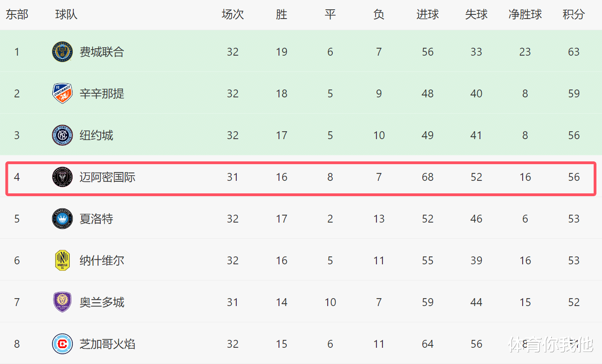Click the Nashville SC yellow logo

[x=62, y=261]
